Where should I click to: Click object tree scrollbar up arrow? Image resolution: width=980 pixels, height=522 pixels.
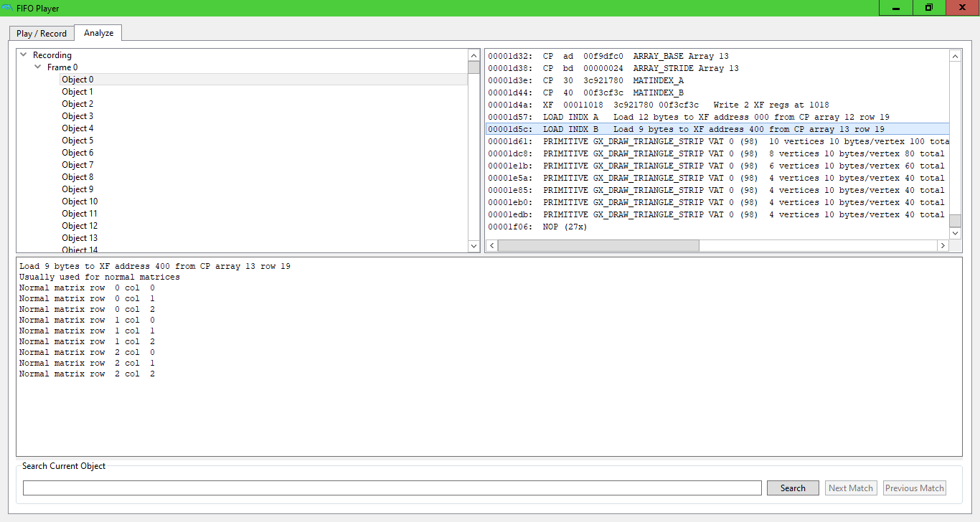(x=473, y=55)
